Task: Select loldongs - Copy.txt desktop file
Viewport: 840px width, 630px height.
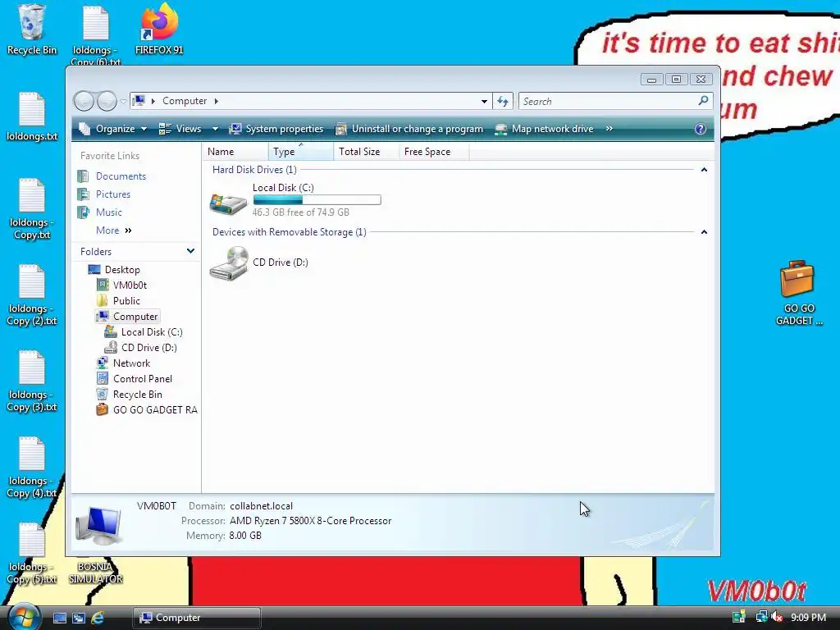Action: (x=32, y=209)
